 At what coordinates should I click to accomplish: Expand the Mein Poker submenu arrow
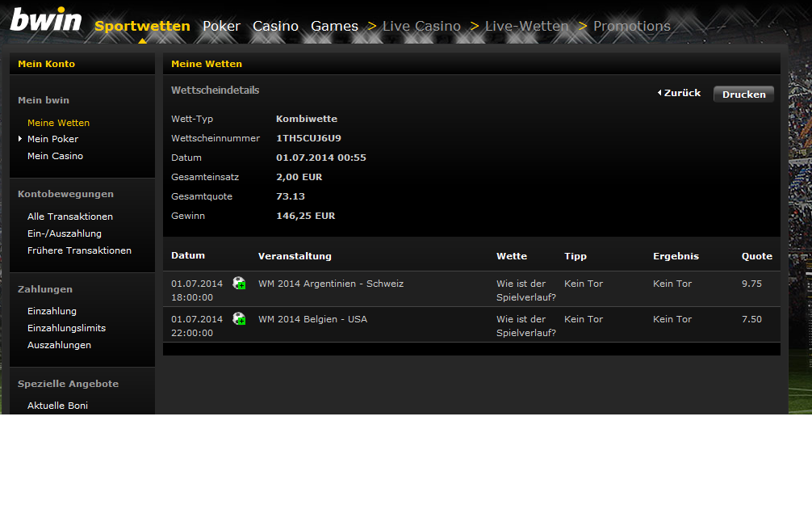[x=20, y=139]
